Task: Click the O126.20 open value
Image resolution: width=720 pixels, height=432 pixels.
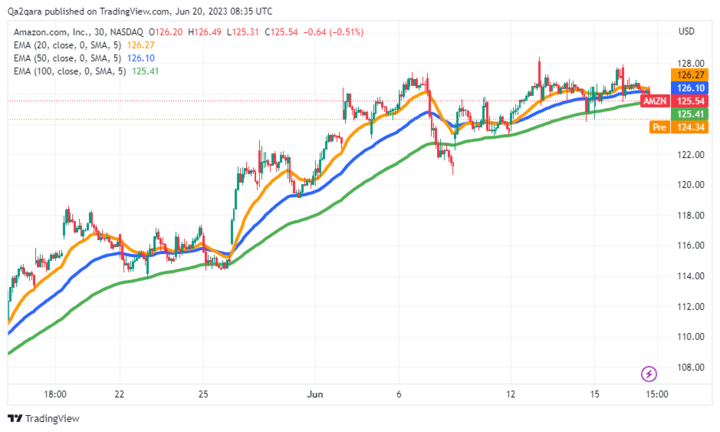Action: [165, 32]
